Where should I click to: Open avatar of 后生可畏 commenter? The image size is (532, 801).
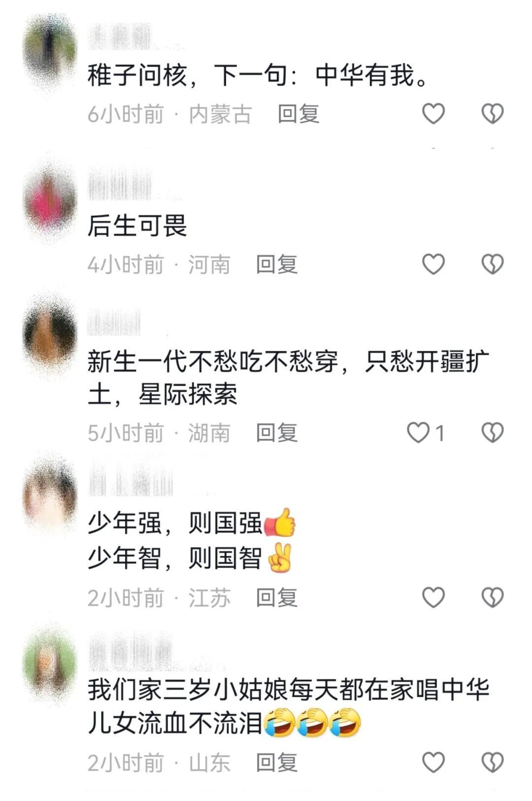point(50,199)
